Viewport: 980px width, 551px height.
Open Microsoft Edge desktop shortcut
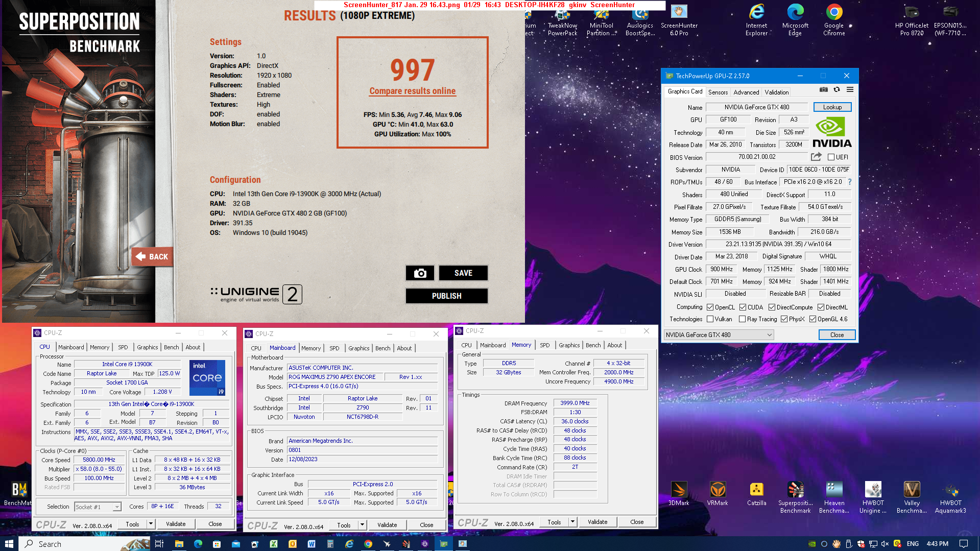[x=795, y=20]
